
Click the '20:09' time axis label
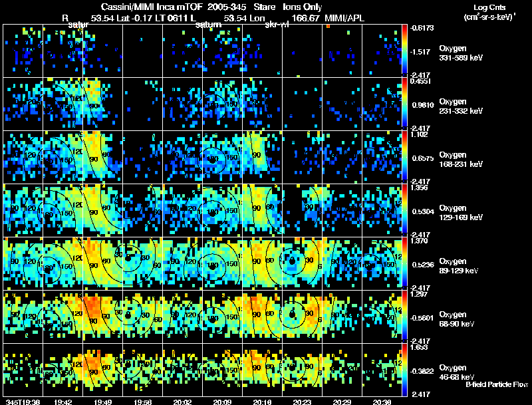pos(222,402)
